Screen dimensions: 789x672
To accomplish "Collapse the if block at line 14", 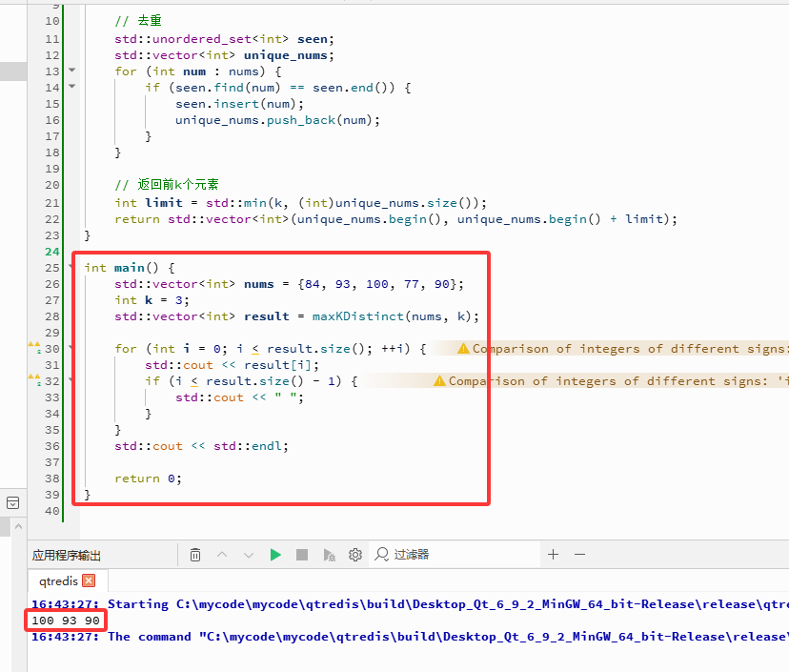I will click(x=72, y=86).
